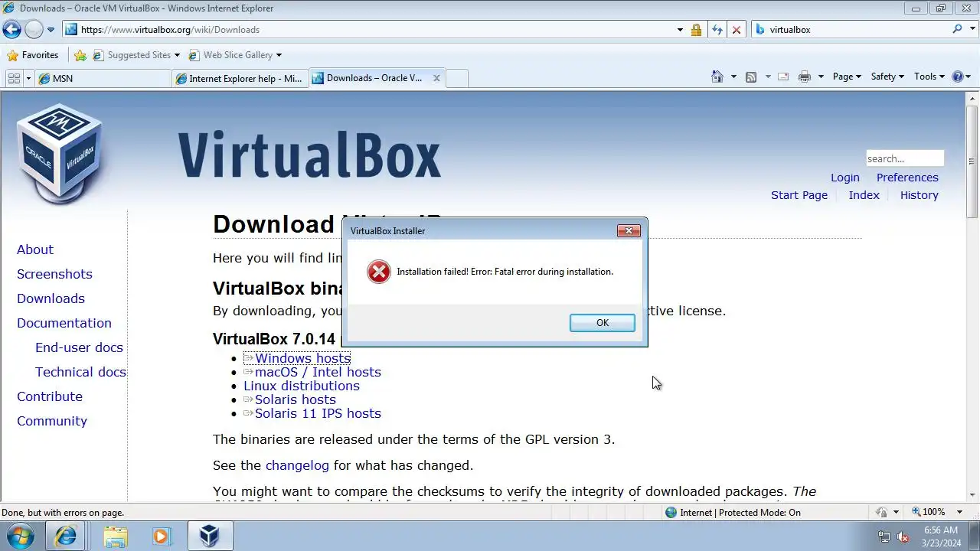Viewport: 980px width, 551px height.
Task: Click the Print toolbar icon
Action: (x=805, y=77)
